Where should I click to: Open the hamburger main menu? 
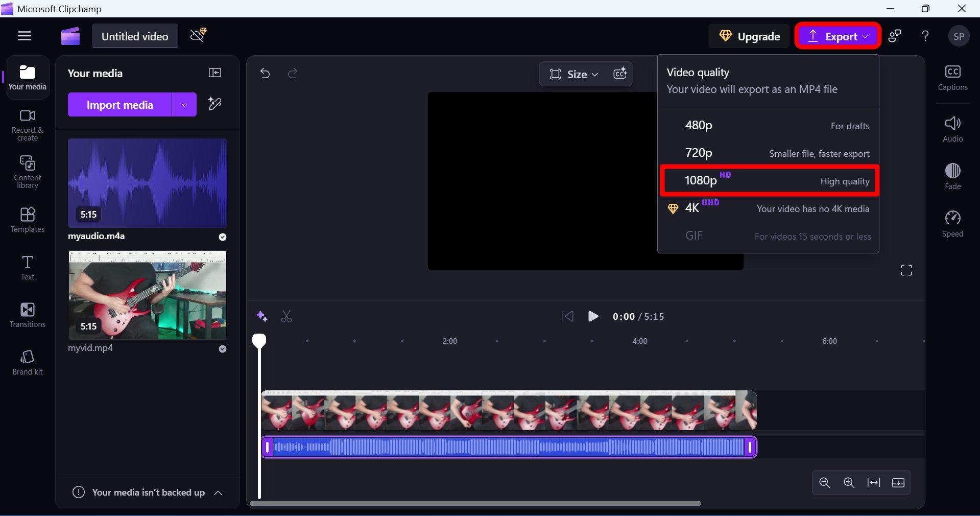[x=25, y=36]
